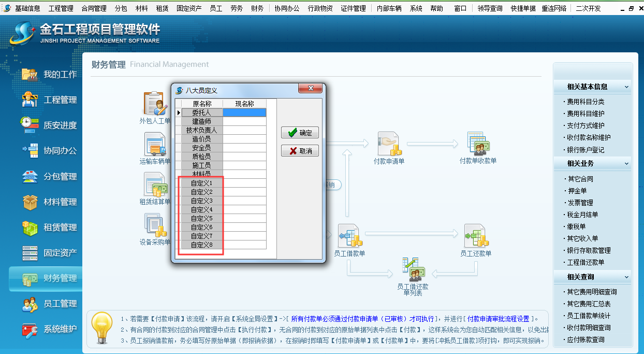Open 银行存取款管理 link

(x=589, y=250)
